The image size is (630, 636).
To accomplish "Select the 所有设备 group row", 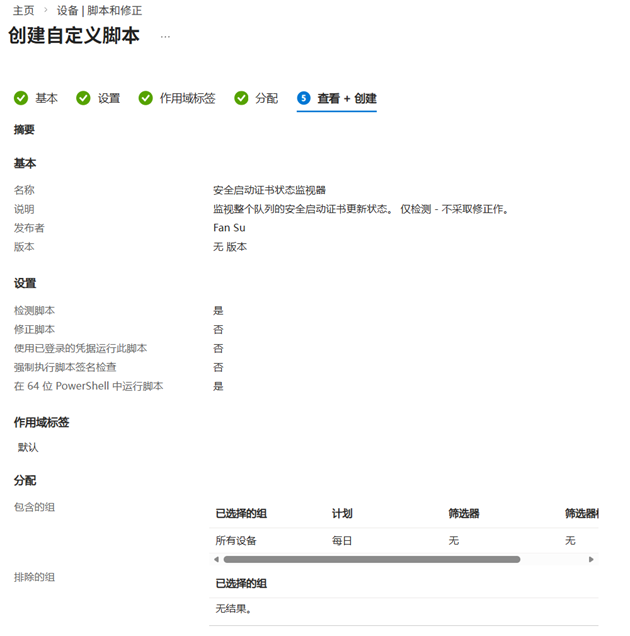I will (x=236, y=541).
